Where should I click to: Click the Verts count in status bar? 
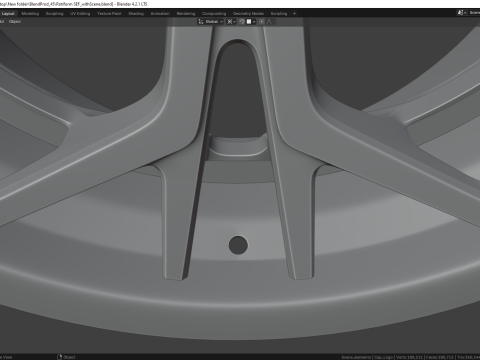click(x=409, y=357)
